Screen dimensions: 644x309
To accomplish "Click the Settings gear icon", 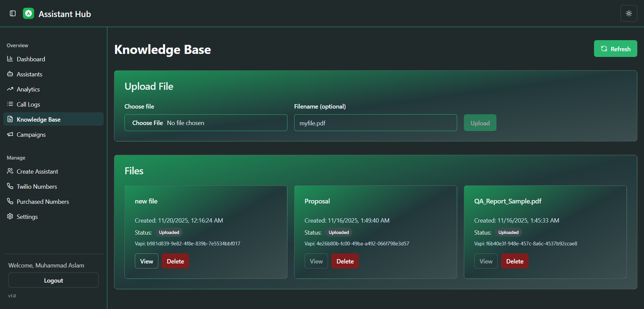I will [x=10, y=216].
